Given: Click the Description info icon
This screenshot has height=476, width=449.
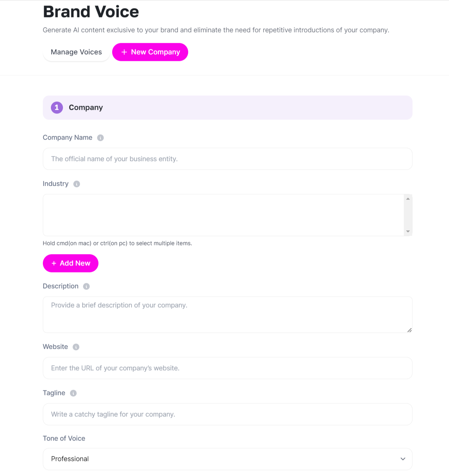Looking at the screenshot, I should (86, 286).
